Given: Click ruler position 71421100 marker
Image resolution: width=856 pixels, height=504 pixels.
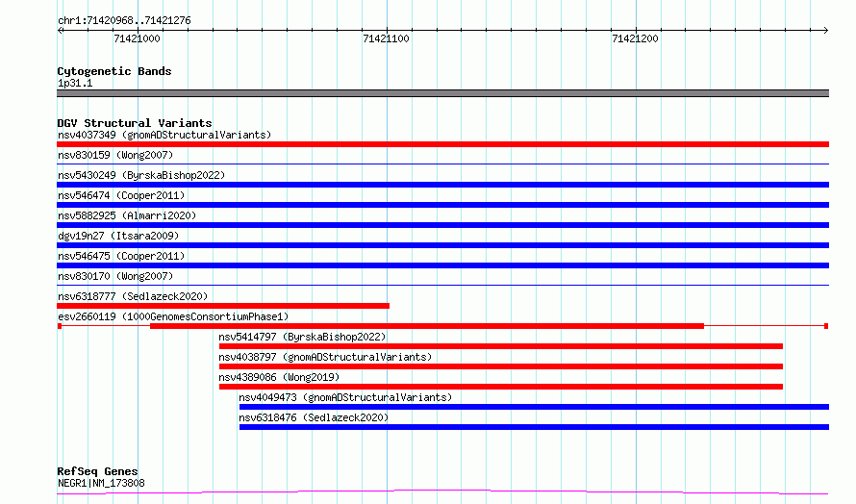Looking at the screenshot, I should tap(386, 38).
